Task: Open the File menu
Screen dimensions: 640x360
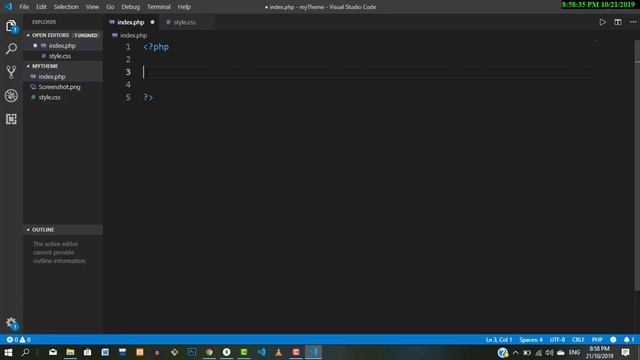Action: coord(24,7)
